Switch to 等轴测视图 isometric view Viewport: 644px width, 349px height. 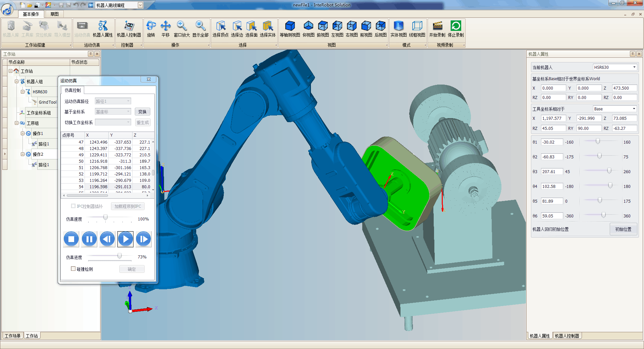pyautogui.click(x=290, y=29)
